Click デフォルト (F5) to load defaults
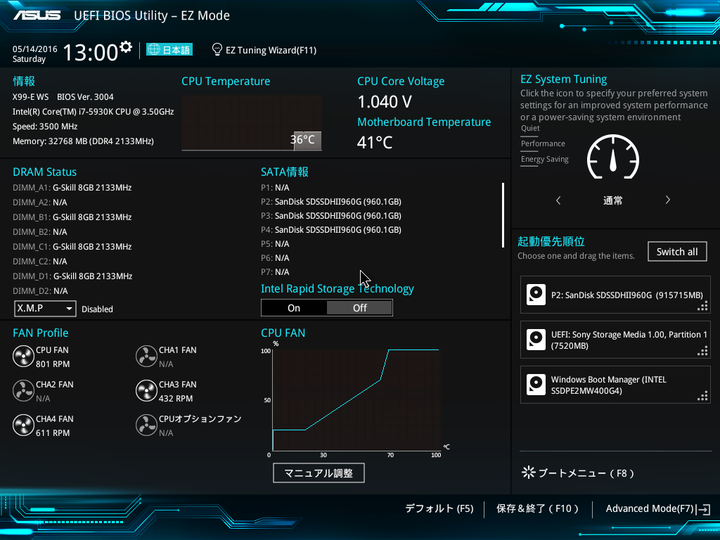The width and height of the screenshot is (720, 540). coord(439,508)
